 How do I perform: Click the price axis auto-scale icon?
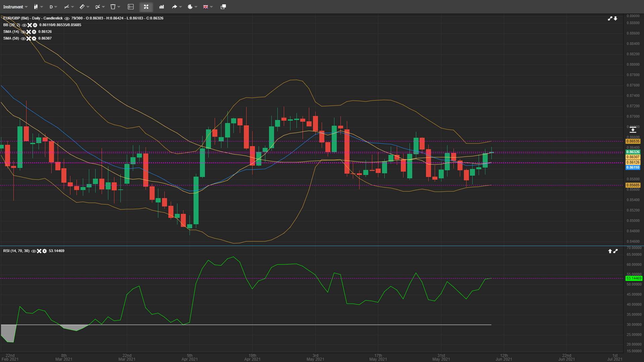coord(633,130)
